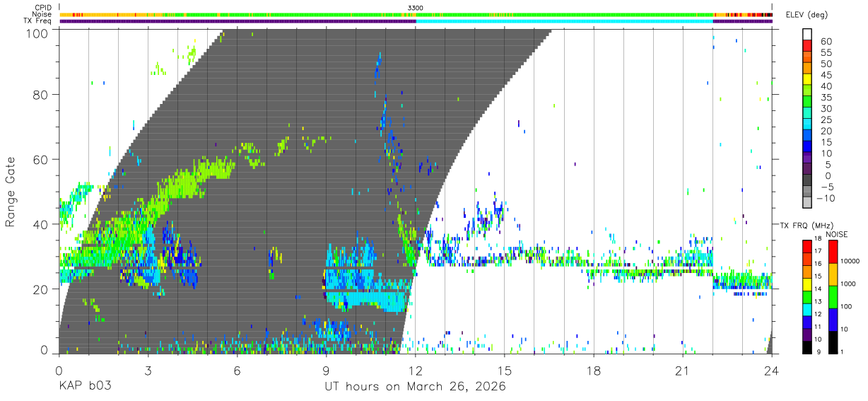Click the CPID value 3300
The image size is (868, 401).
click(x=416, y=8)
